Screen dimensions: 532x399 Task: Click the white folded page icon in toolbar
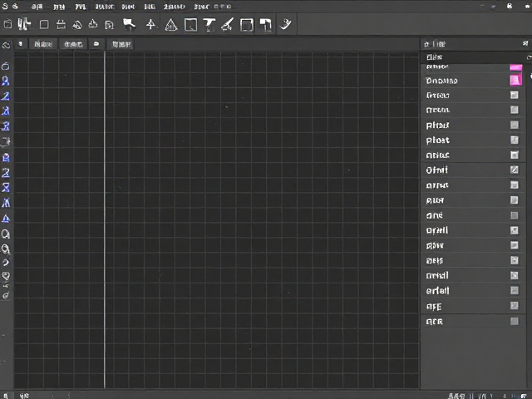[265, 25]
